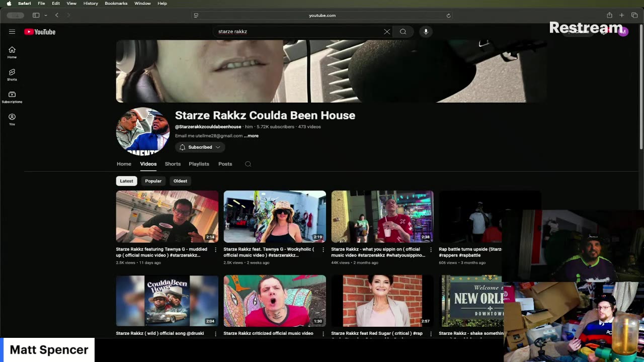Click the Safari address bar

pyautogui.click(x=322, y=16)
